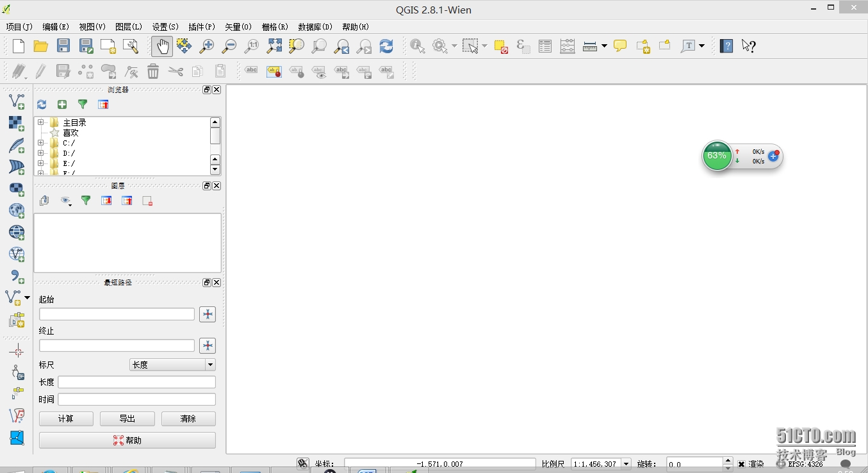Image resolution: width=868 pixels, height=473 pixels.
Task: Click the 帮助 button in shortest path panel
Action: coord(127,440)
